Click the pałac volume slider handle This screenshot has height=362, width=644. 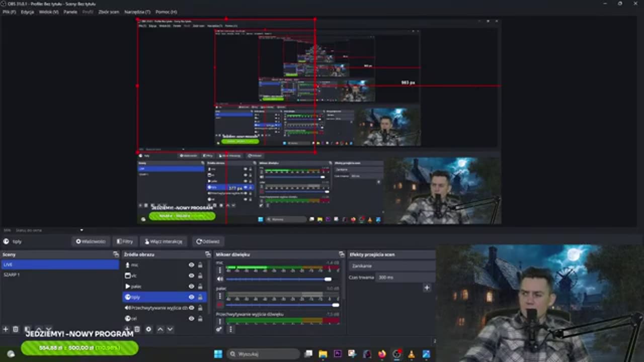(336, 305)
